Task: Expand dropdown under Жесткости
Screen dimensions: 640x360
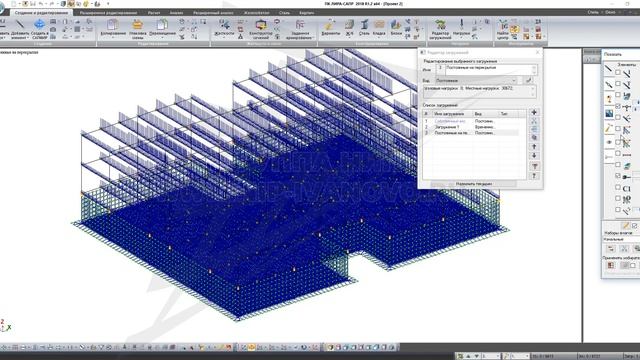Action: 224,38
